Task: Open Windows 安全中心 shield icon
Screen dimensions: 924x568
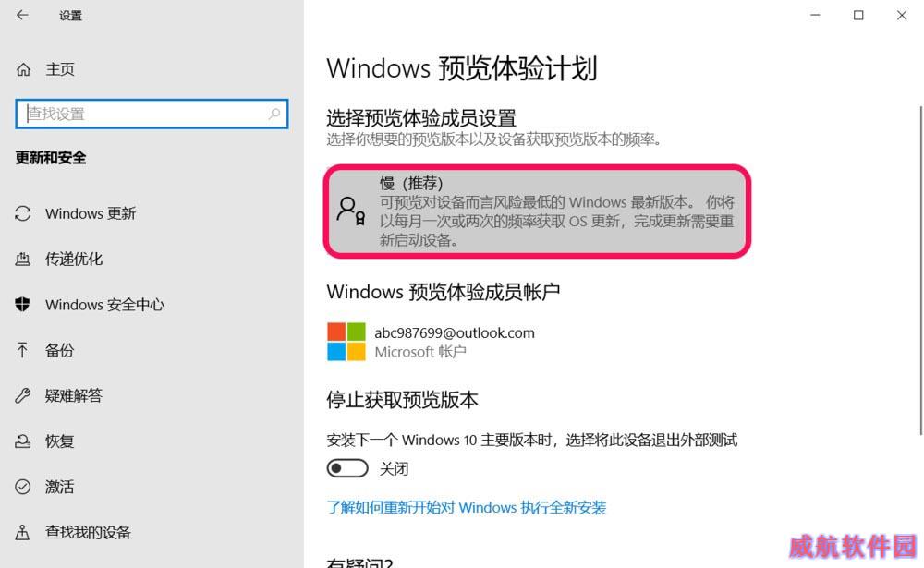Action: 23,304
